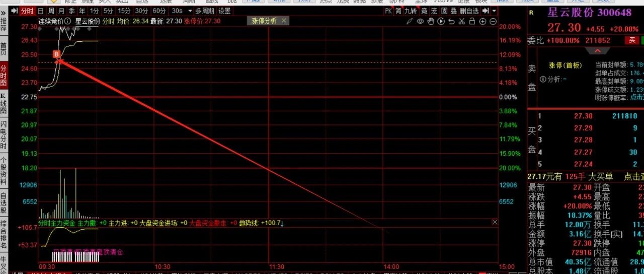Open the dropdown arrow after panel toggle icon
Viewport: 644px width, 274px height.
pyautogui.click(x=494, y=11)
